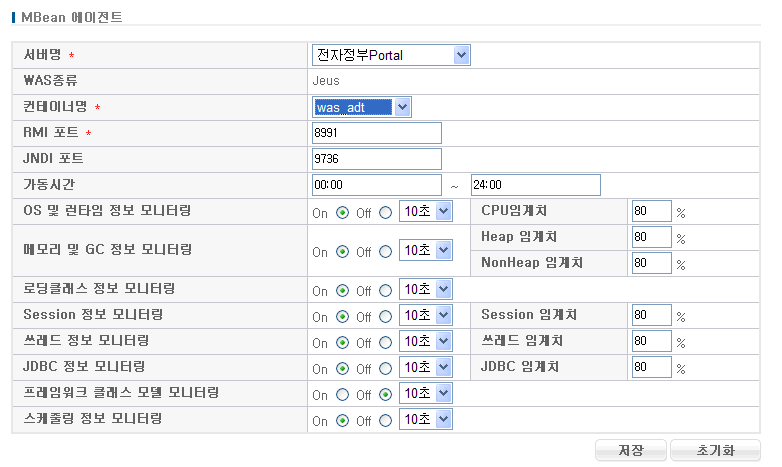
Task: Click the 초기화 reset button
Action: pos(715,450)
